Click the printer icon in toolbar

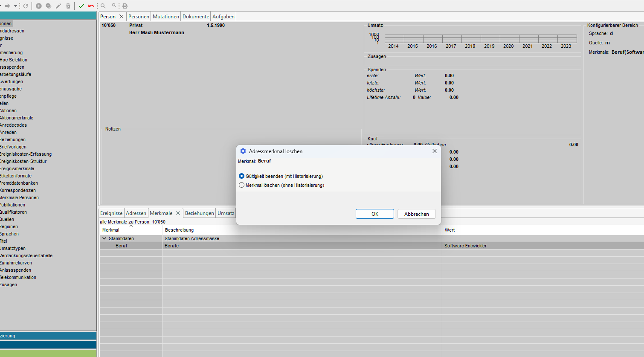[125, 6]
